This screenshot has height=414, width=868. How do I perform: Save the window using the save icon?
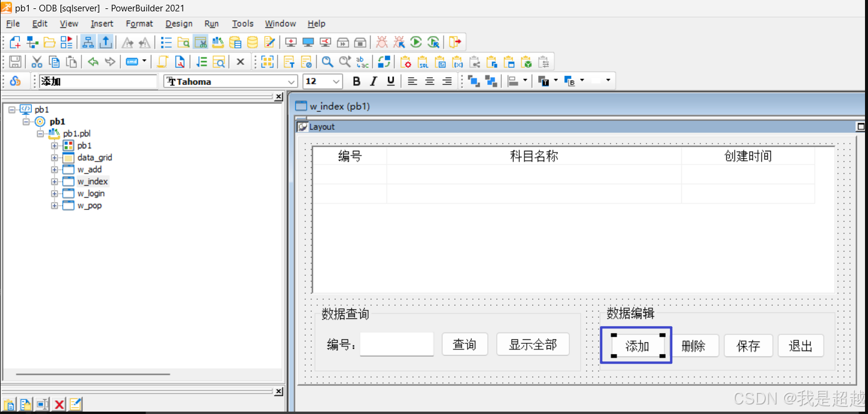point(16,62)
